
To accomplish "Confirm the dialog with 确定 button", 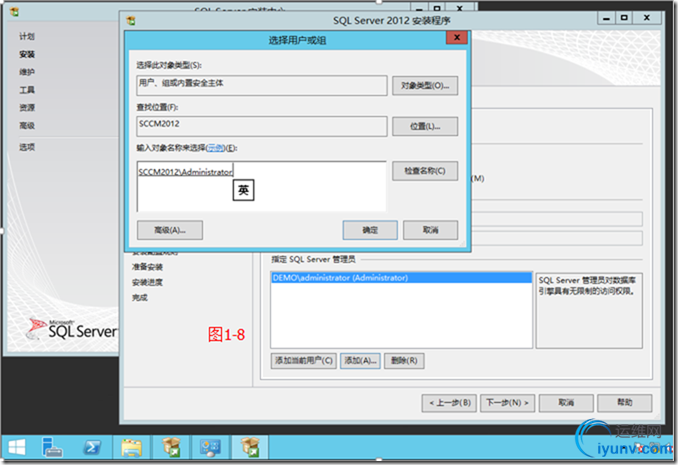I will (370, 230).
